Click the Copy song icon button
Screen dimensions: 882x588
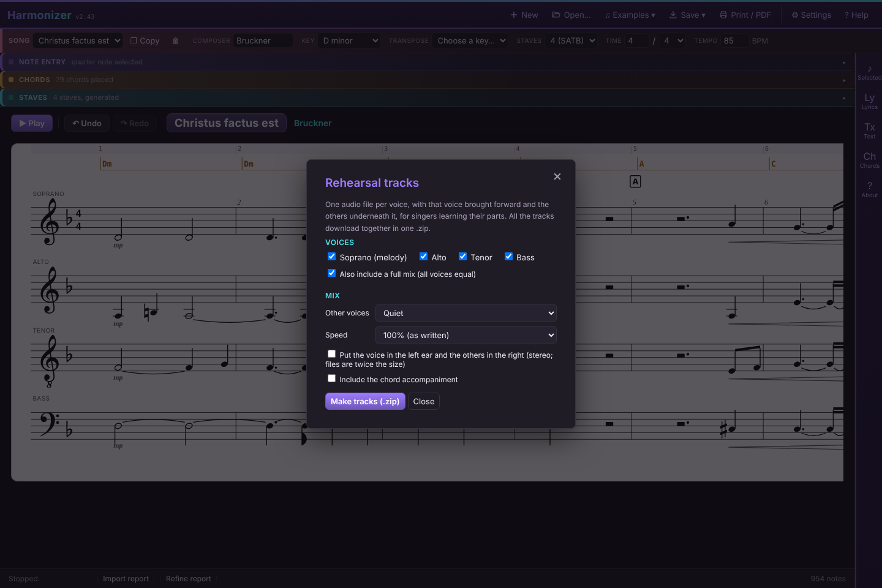145,40
